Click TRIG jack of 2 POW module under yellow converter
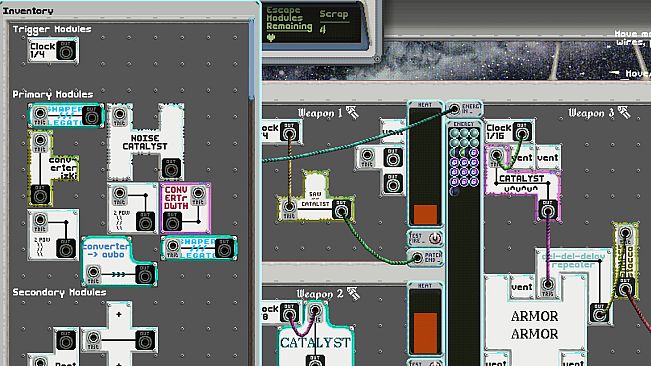The width and height of the screenshot is (651, 366). [x=40, y=220]
